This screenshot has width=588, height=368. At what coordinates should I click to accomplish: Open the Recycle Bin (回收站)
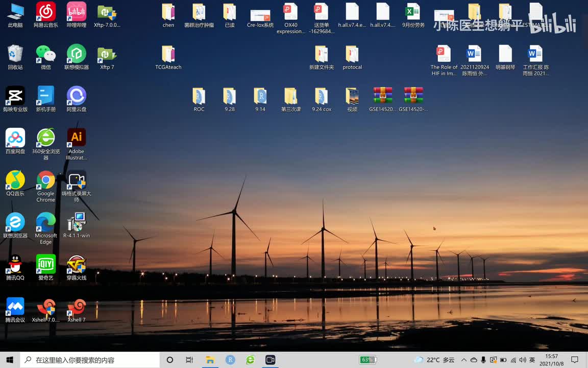click(15, 55)
